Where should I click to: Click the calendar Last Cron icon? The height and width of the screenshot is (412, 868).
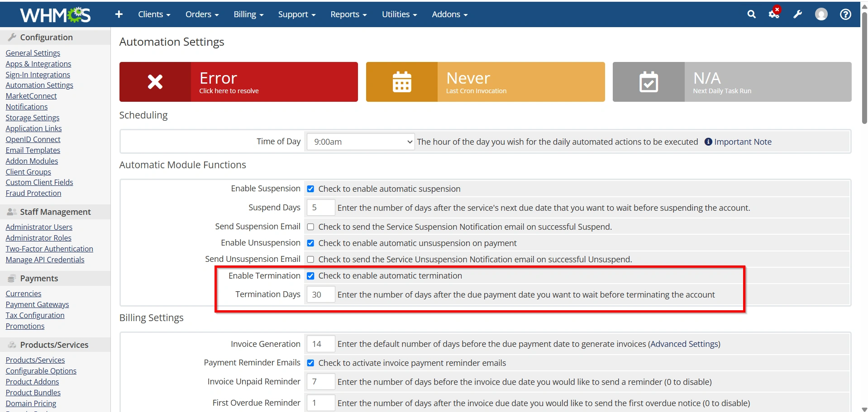(x=402, y=82)
